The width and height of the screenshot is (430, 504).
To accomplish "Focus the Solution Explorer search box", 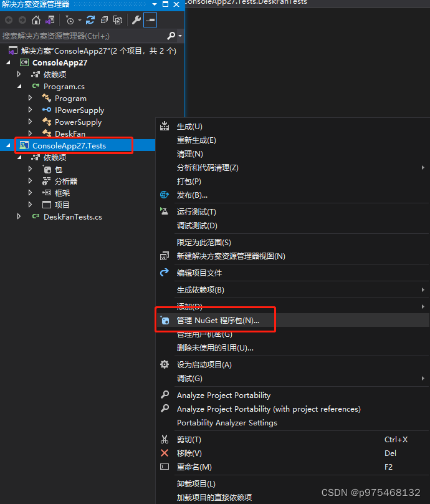I will 84,36.
